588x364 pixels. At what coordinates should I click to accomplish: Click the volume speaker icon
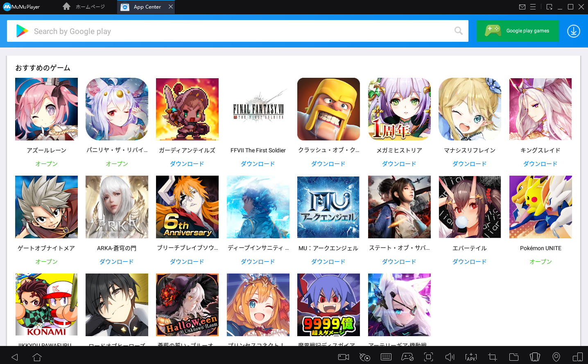450,357
